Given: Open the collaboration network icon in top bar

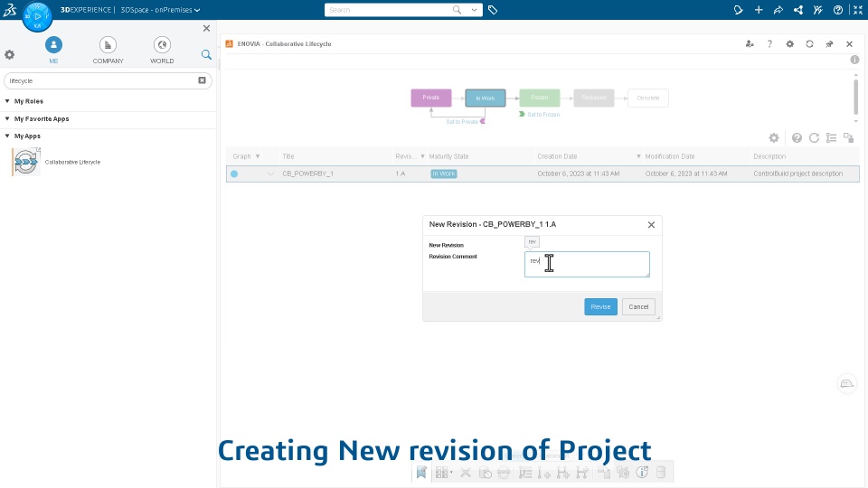Looking at the screenshot, I should pos(798,10).
